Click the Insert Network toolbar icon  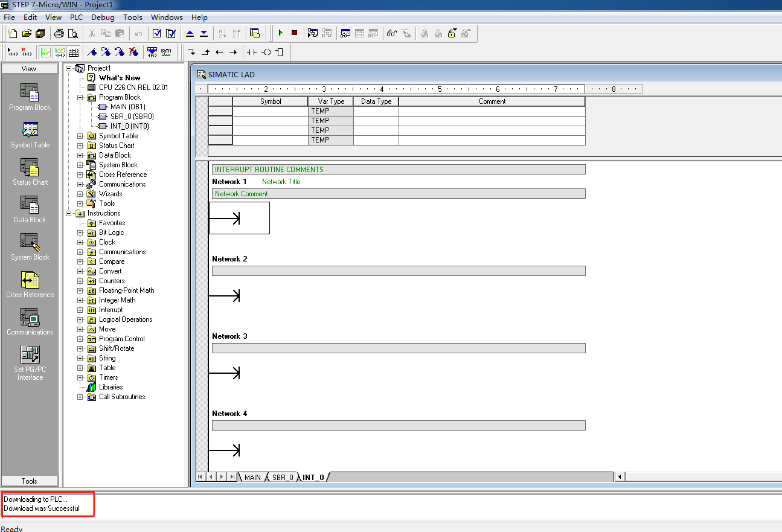click(13, 52)
